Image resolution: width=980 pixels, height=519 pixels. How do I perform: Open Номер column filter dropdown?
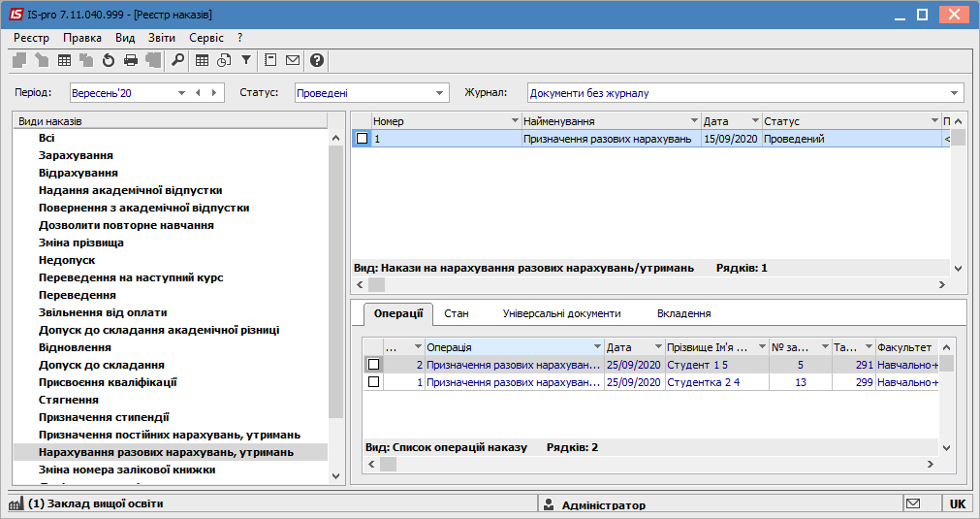[515, 120]
